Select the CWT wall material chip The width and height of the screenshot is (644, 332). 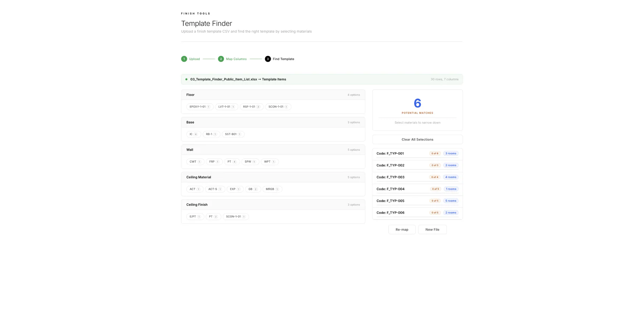[x=195, y=162]
